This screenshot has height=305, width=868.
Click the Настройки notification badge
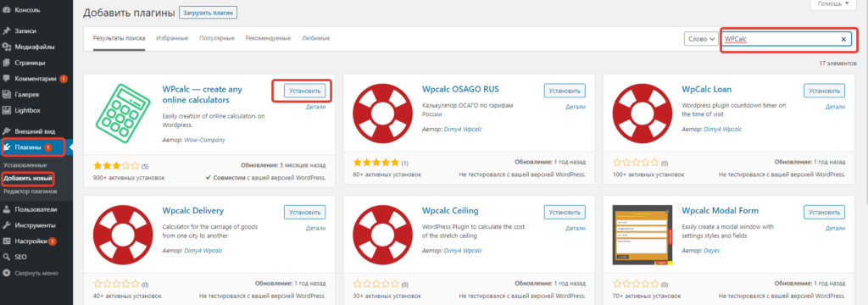point(52,241)
